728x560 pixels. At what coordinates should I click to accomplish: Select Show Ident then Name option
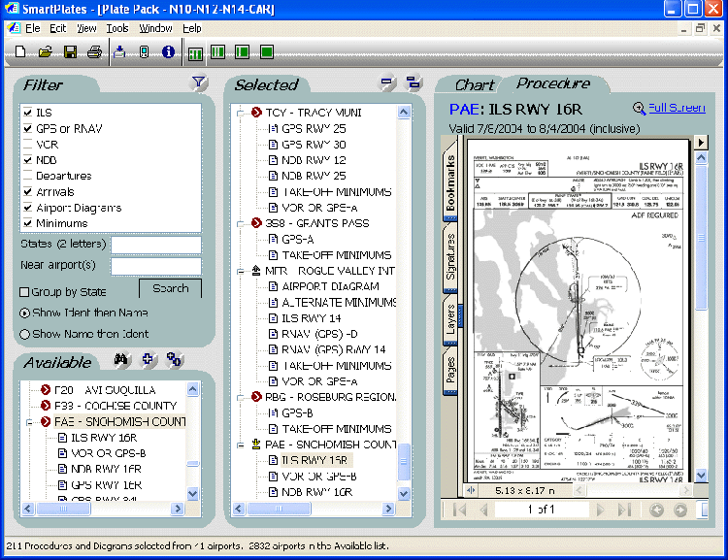tap(24, 313)
